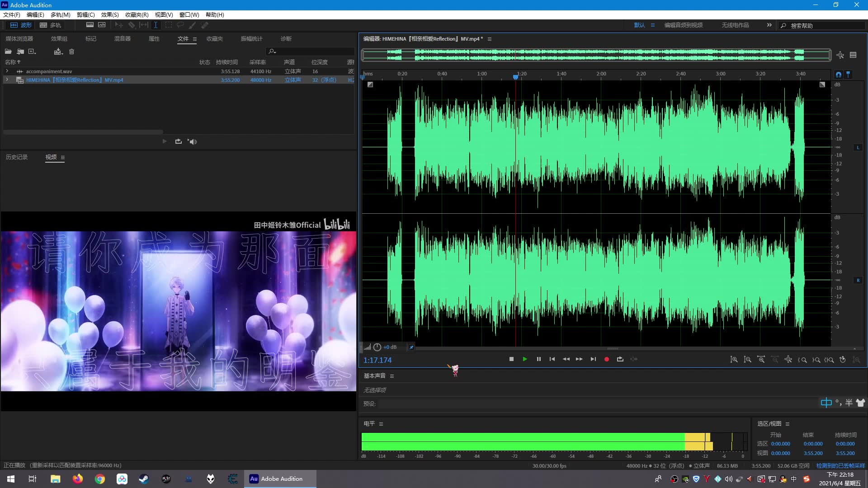The height and width of the screenshot is (488, 868).
Task: Zoom to selection out-point
Action: point(816,360)
